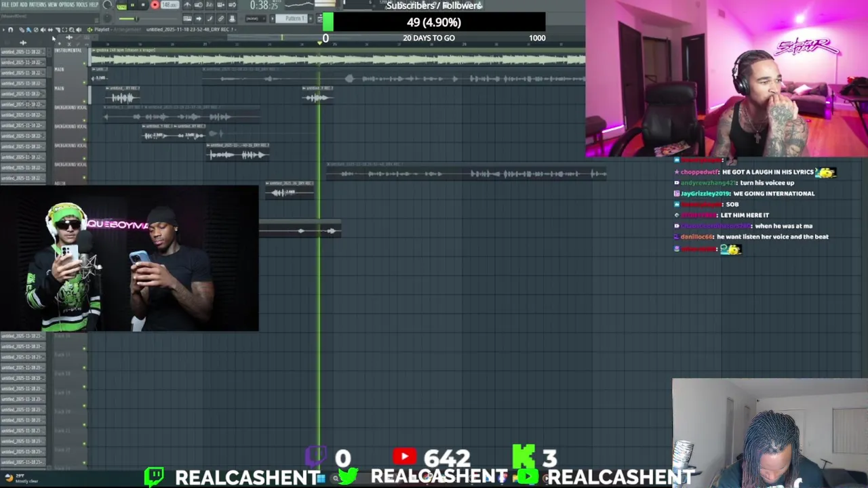Open the playlist options arrow menu
The height and width of the screenshot is (488, 868).
pos(3,30)
